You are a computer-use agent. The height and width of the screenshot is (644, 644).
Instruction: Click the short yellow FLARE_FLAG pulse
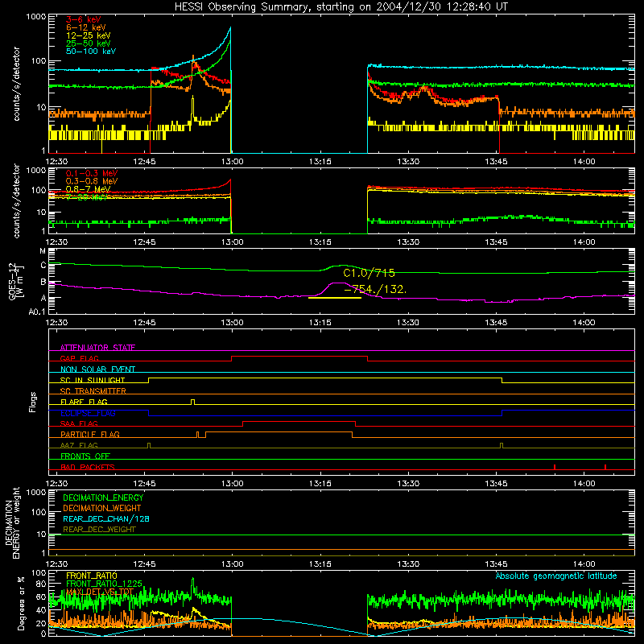(193, 402)
